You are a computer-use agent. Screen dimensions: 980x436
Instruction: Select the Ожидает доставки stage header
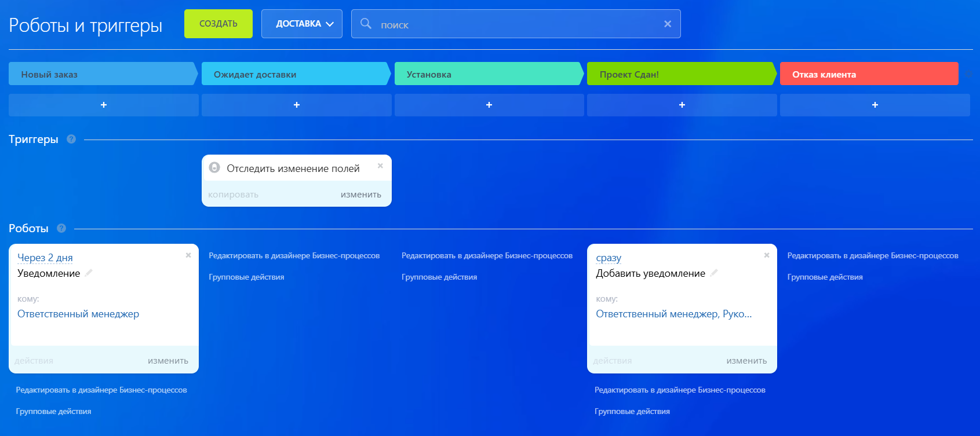pos(296,74)
